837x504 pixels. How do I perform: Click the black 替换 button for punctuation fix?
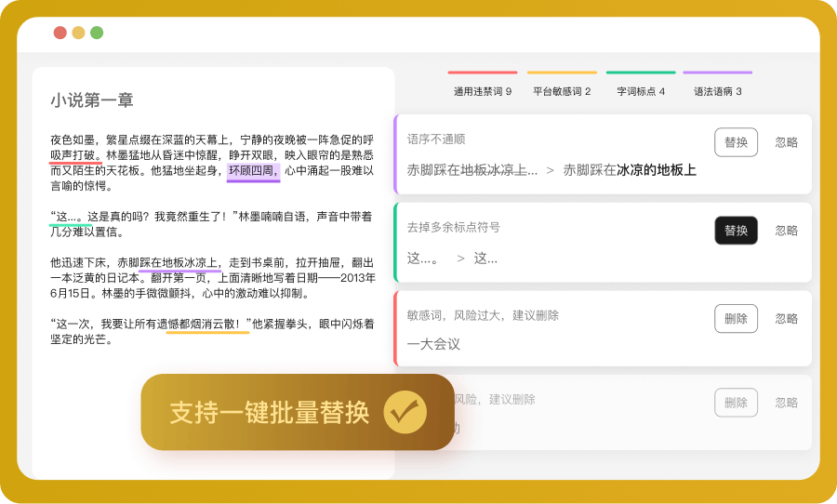736,231
